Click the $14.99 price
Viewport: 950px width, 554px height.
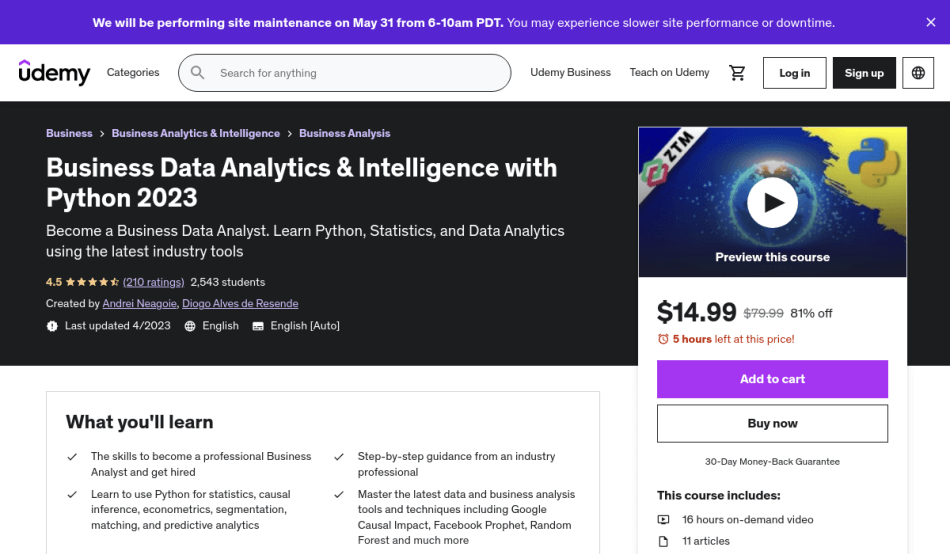[x=697, y=312]
